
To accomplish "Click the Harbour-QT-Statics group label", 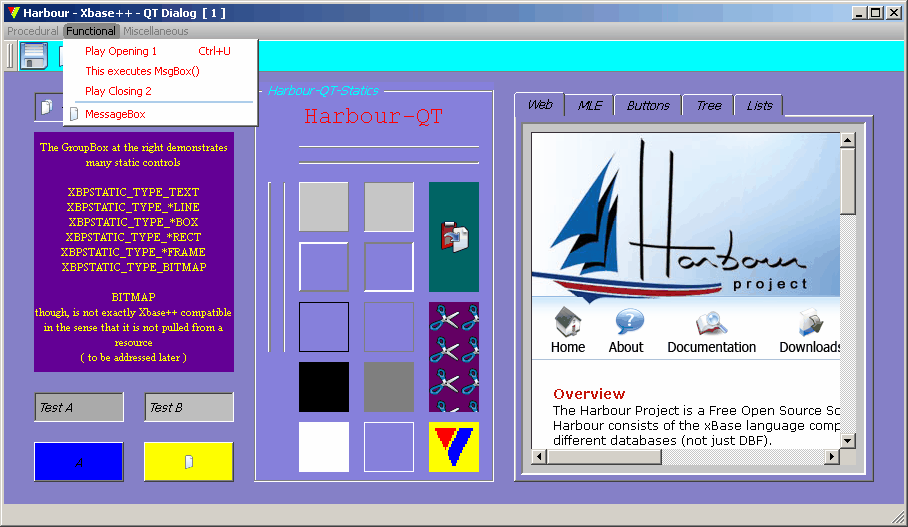I will point(323,90).
